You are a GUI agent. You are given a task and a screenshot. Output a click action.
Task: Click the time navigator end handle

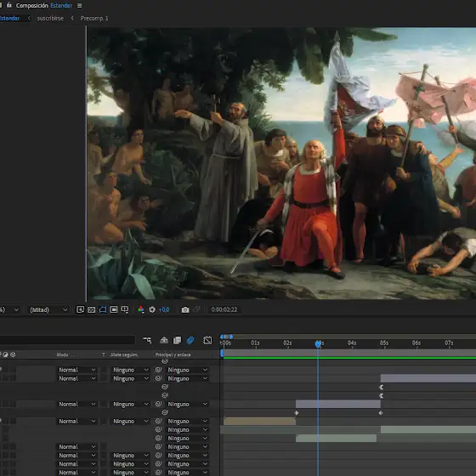pos(231,337)
